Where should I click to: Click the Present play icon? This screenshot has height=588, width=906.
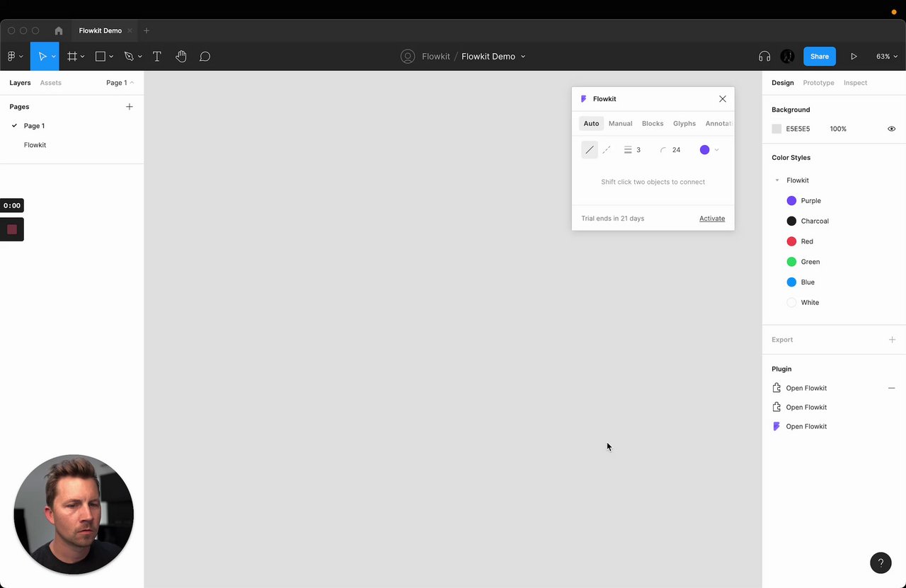(854, 57)
